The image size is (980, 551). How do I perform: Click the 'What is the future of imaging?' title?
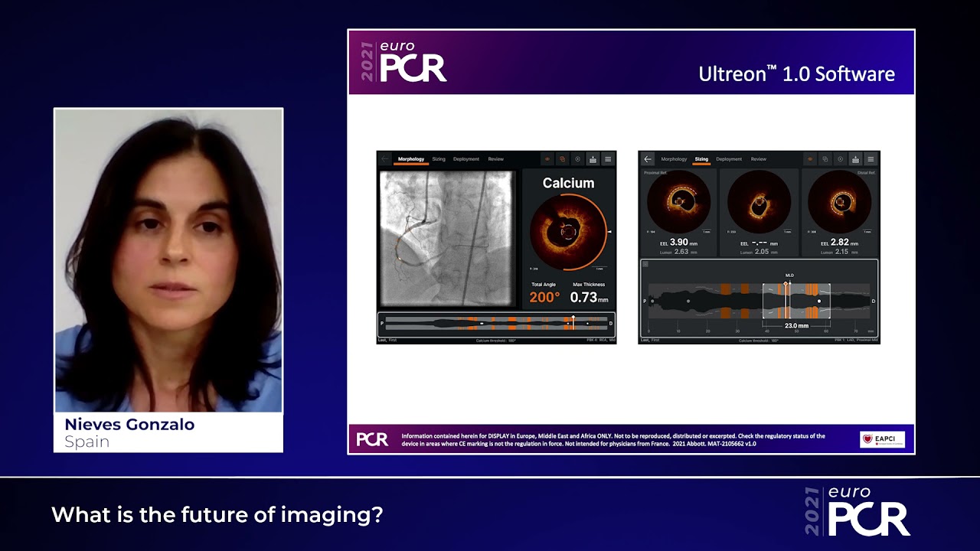[217, 515]
